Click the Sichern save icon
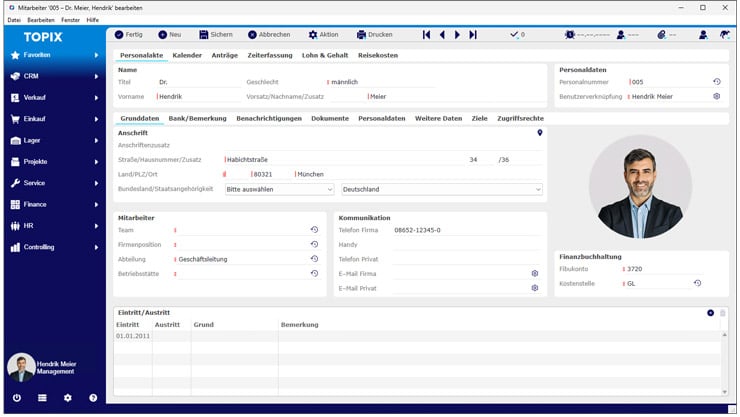 [202, 34]
